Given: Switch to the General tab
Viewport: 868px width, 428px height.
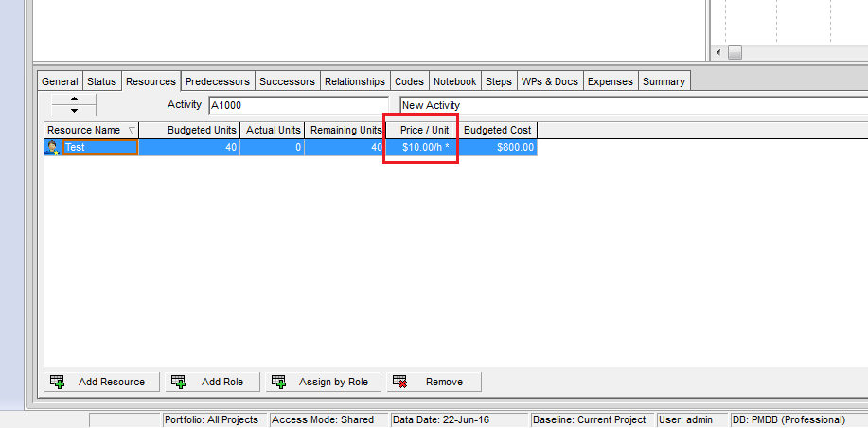Looking at the screenshot, I should tap(60, 81).
